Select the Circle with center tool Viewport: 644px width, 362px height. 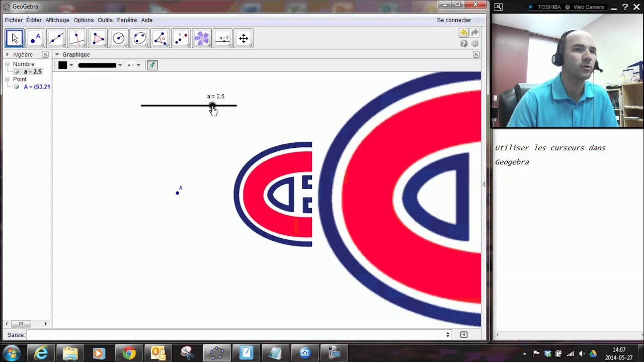click(119, 38)
